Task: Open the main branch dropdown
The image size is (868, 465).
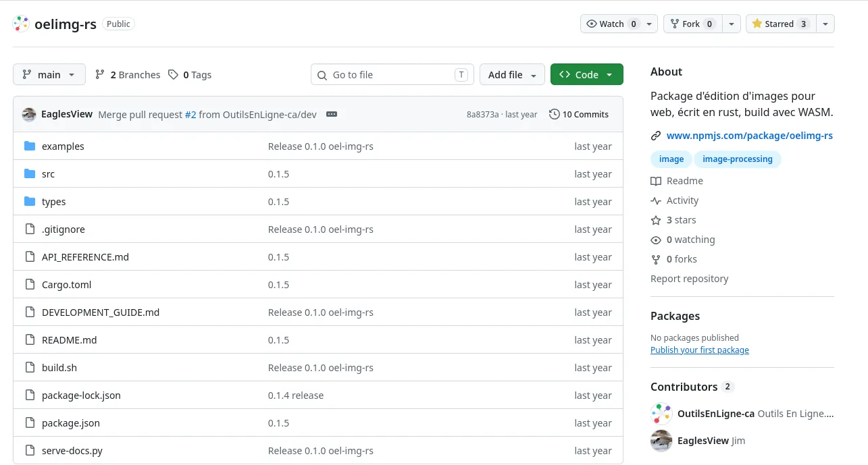Action: (x=49, y=74)
